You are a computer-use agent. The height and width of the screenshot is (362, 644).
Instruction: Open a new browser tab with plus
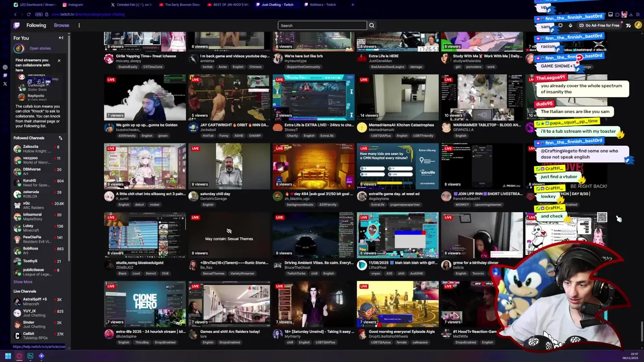[353, 5]
